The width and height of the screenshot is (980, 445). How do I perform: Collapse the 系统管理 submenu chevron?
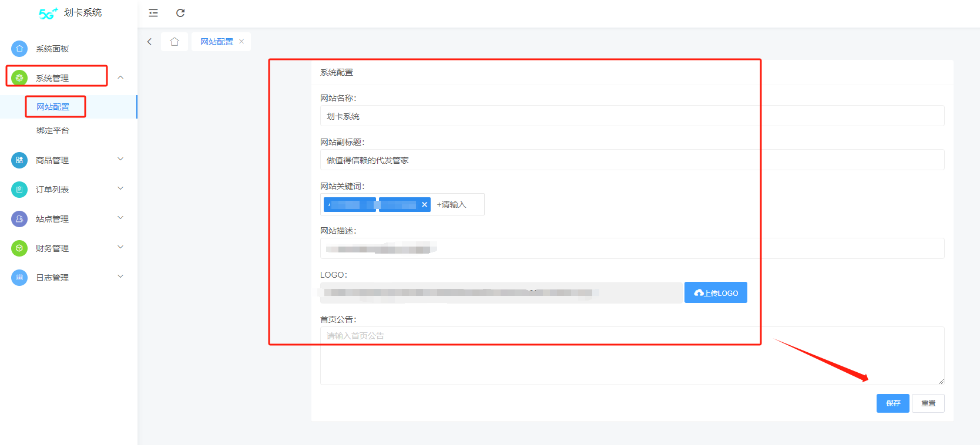click(120, 77)
